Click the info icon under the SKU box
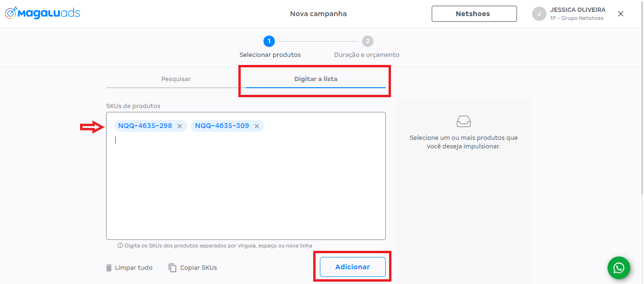The image size is (644, 284). (120, 246)
